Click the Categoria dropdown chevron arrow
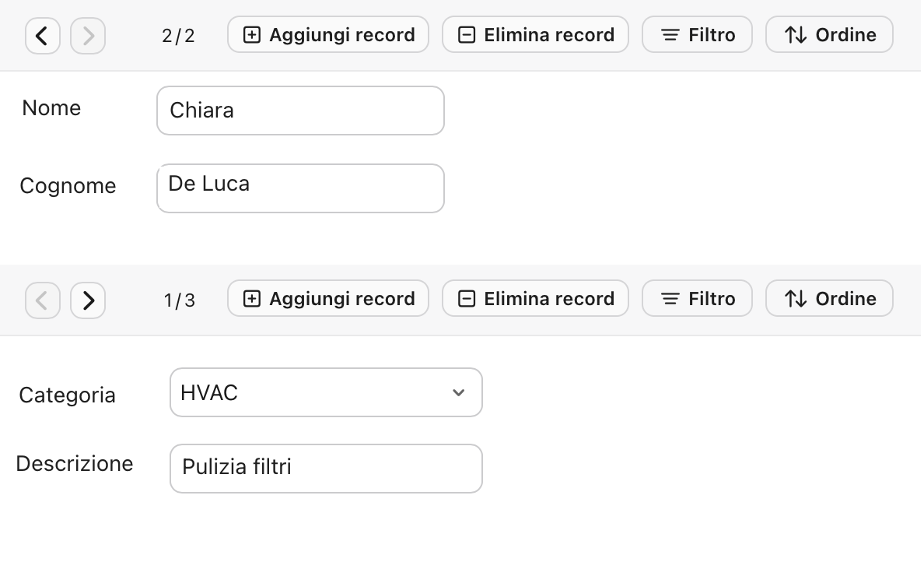Image resolution: width=924 pixels, height=562 pixels. click(x=459, y=393)
